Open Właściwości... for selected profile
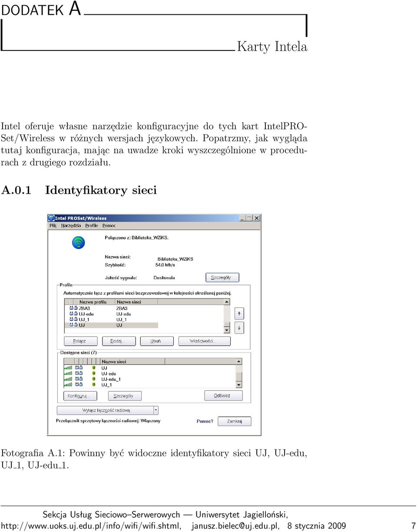The height and width of the screenshot is (532, 417). tap(204, 341)
